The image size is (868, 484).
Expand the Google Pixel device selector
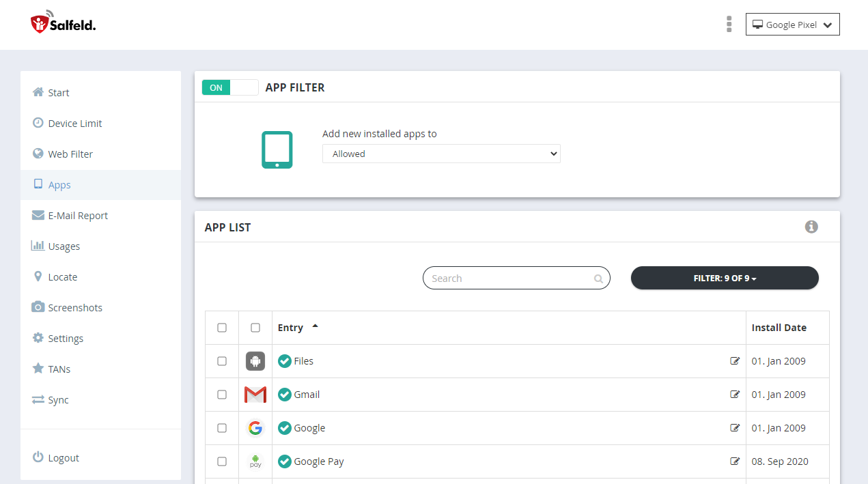pyautogui.click(x=792, y=24)
